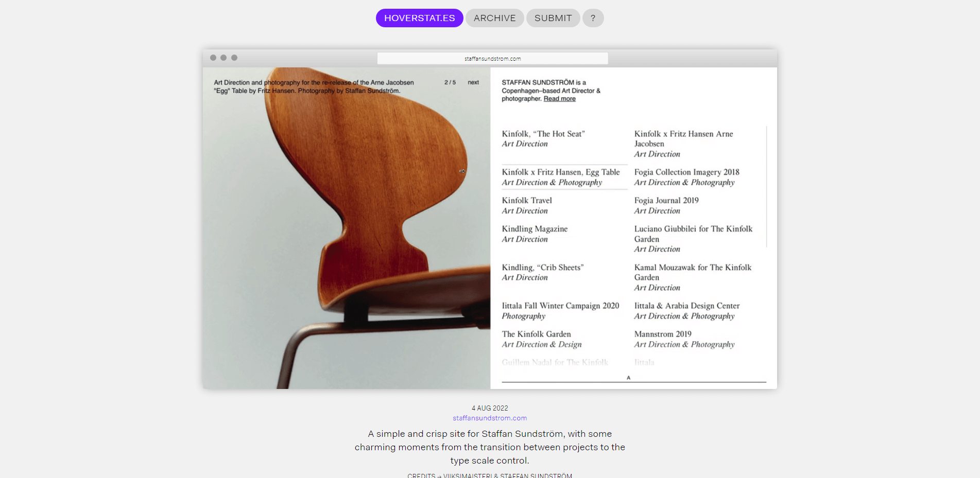Open the 'Mannstrom 2019' project

coord(663,334)
